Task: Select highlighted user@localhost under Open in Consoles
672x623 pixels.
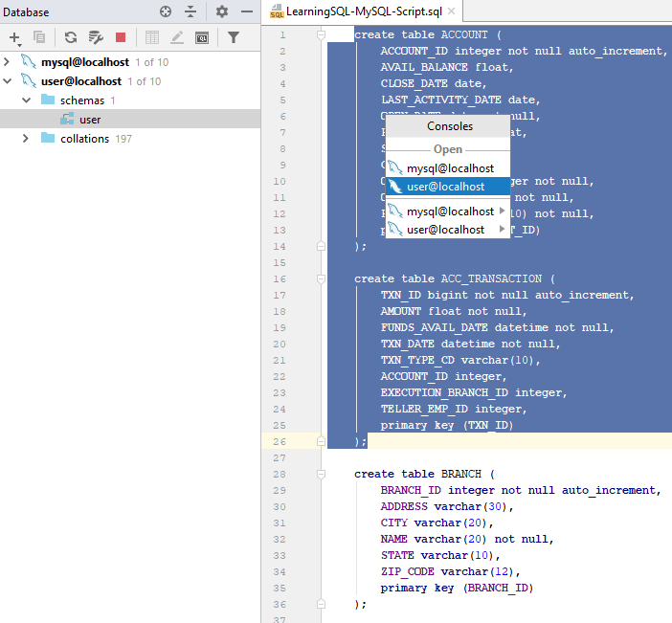Action: 448,187
